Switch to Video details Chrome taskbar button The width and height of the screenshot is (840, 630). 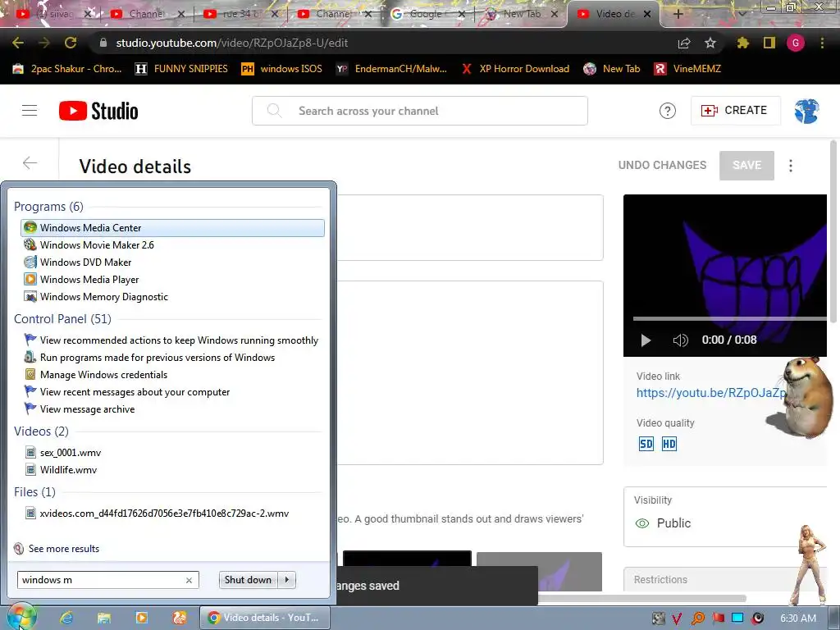click(x=265, y=618)
